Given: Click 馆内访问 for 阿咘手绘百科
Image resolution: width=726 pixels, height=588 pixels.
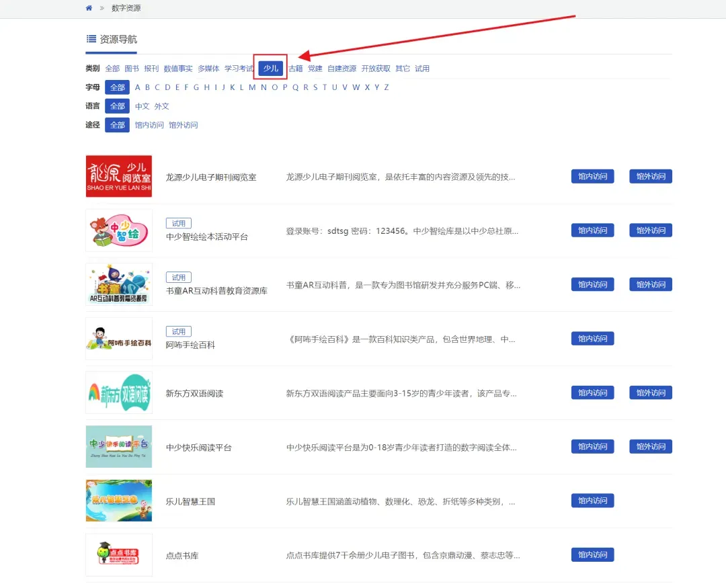Looking at the screenshot, I should [x=593, y=339].
